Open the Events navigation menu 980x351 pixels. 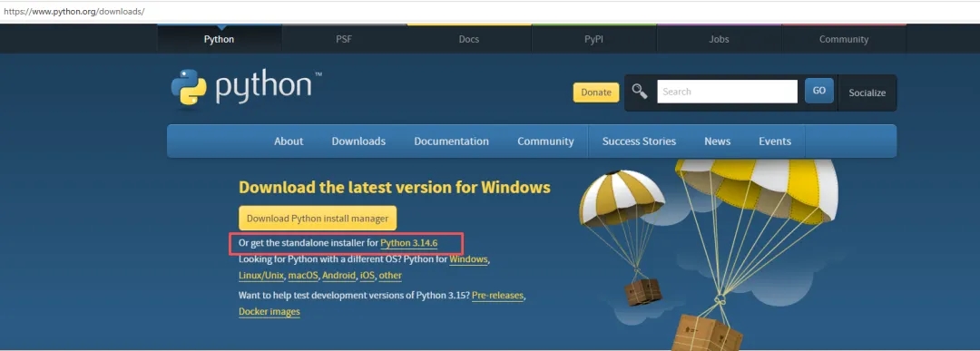click(x=775, y=141)
